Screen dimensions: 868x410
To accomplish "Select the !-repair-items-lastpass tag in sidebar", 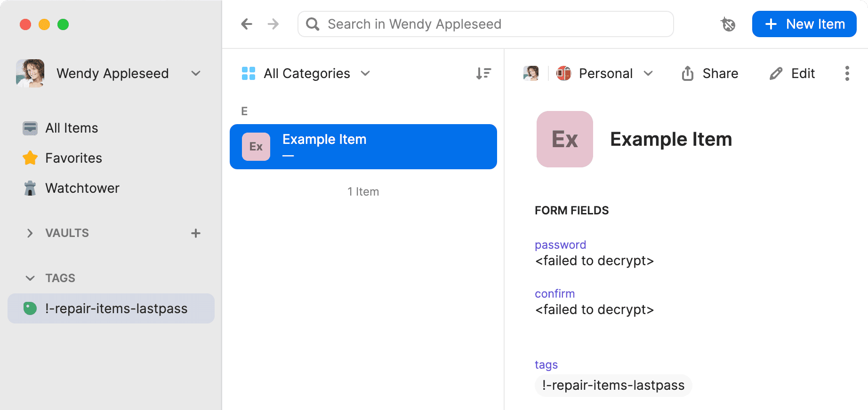I will [111, 308].
